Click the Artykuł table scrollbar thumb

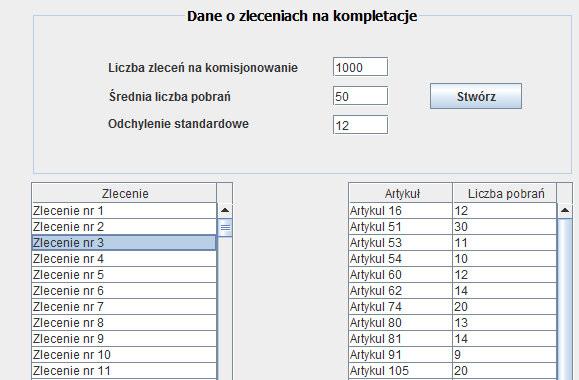(x=565, y=299)
